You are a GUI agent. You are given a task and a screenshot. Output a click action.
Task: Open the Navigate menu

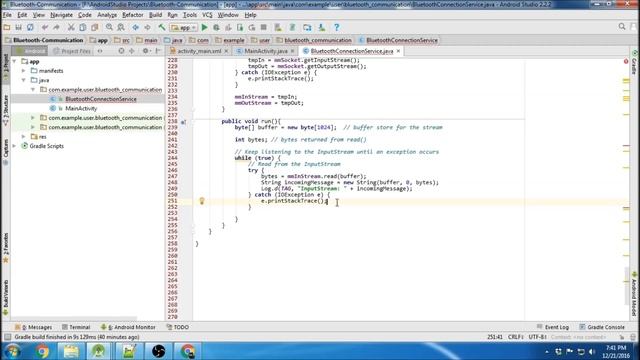(61, 15)
